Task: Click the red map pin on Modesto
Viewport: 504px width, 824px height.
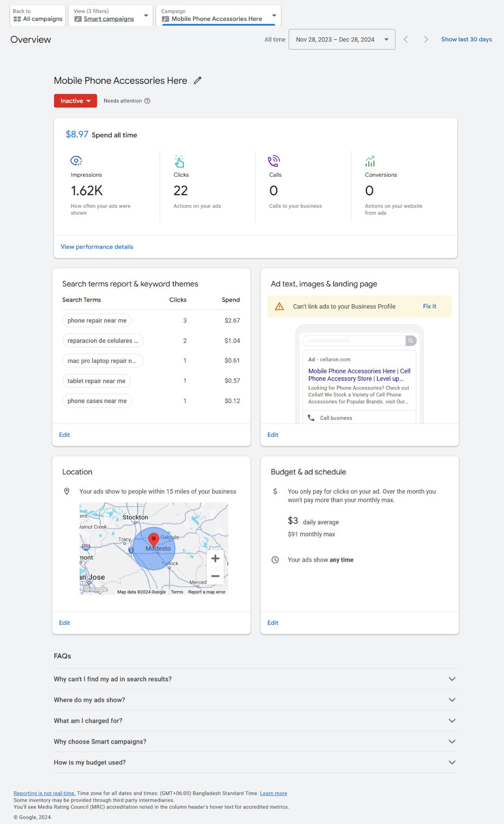Action: tap(154, 539)
